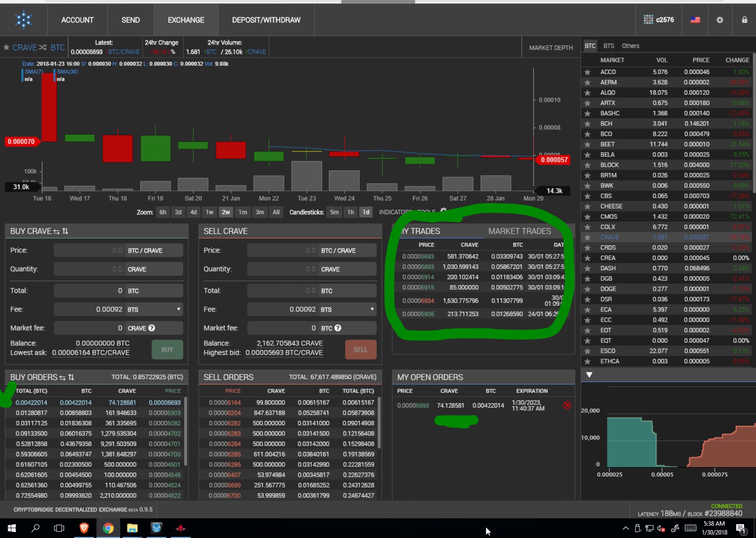
Task: Select the Others markets tab
Action: 630,46
